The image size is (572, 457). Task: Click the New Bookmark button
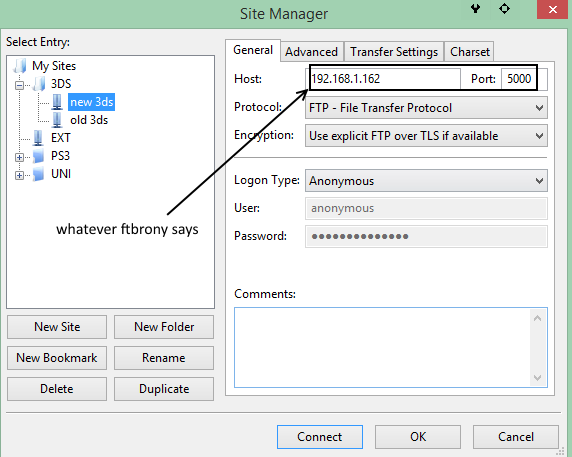click(x=57, y=358)
